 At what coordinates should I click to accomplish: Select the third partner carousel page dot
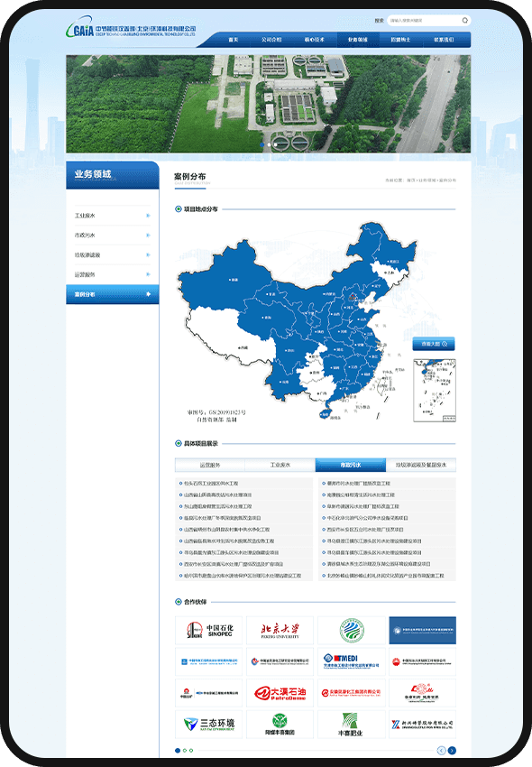pyautogui.click(x=191, y=751)
